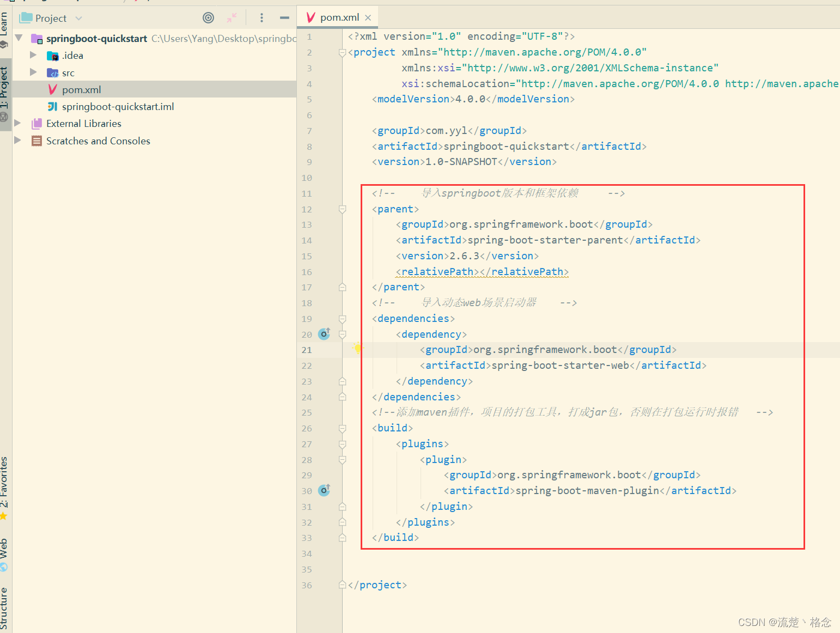This screenshot has height=633, width=840.
Task: Toggle the 1: Project tool window tab
Action: [4, 94]
